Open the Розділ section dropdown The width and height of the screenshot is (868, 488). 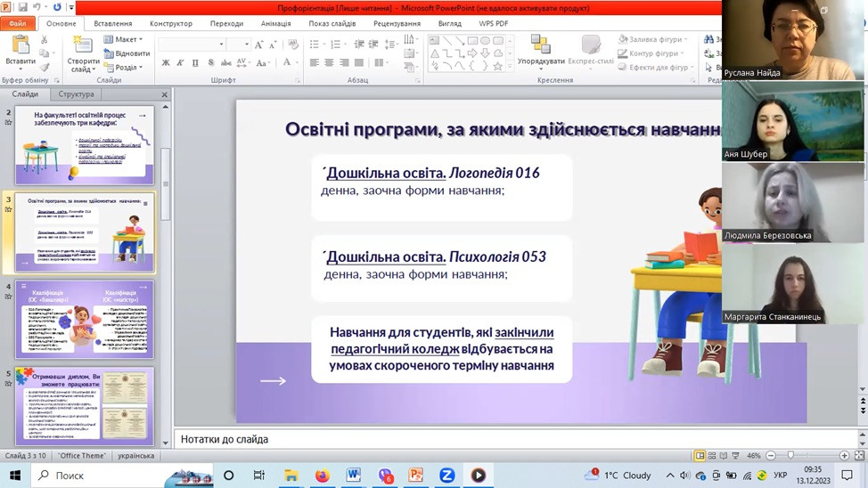click(x=123, y=67)
